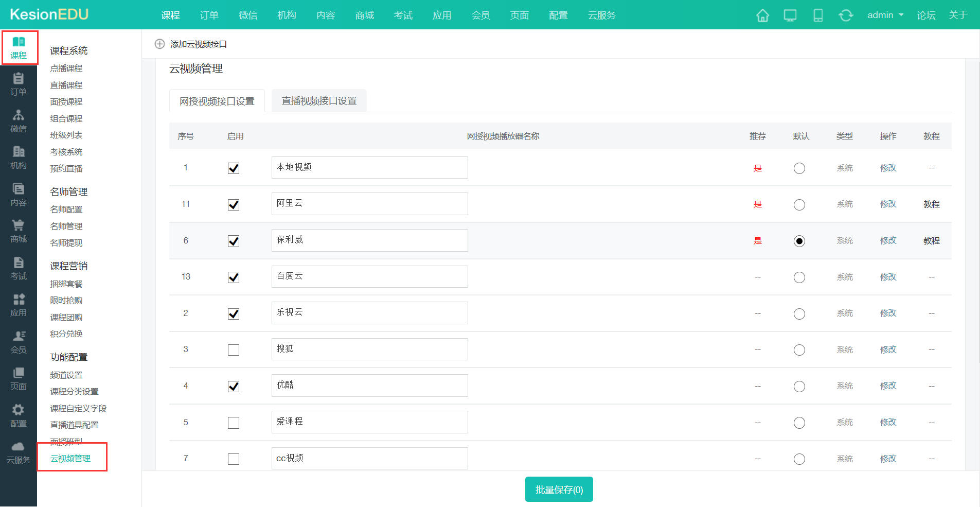Expand the admin user dropdown
This screenshot has height=507, width=980.
(885, 15)
